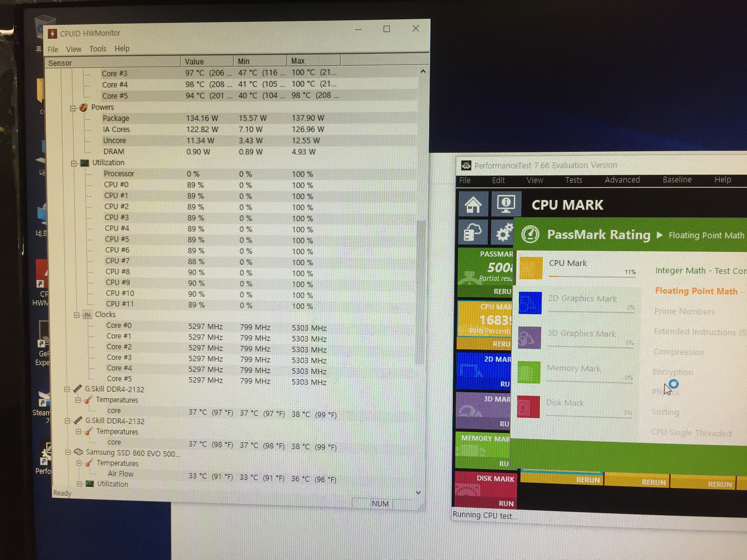747x560 pixels.
Task: Click the CPUID HWMonitor title icon
Action: tap(52, 33)
